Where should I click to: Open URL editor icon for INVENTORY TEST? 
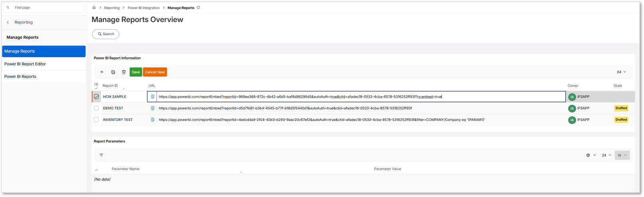click(x=152, y=120)
